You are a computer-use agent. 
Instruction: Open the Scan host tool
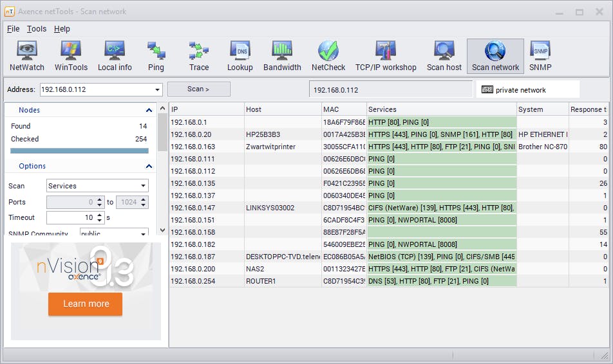pyautogui.click(x=444, y=56)
